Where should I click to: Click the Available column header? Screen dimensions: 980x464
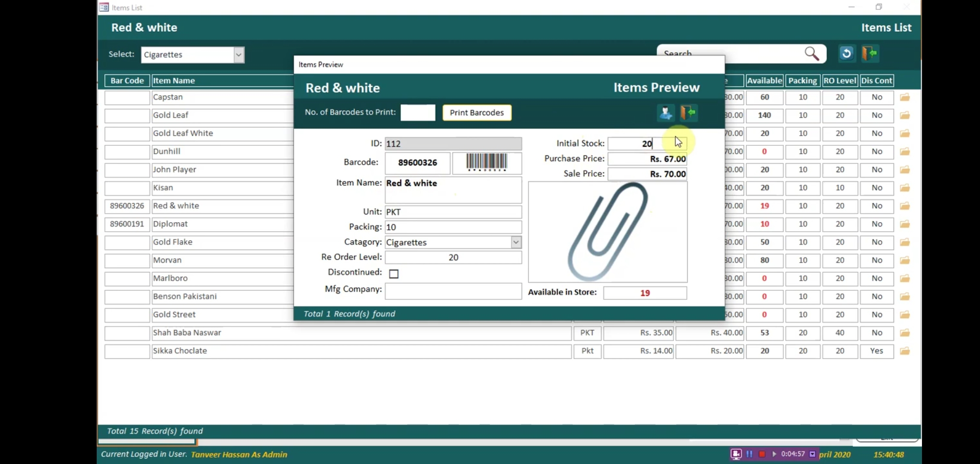764,81
